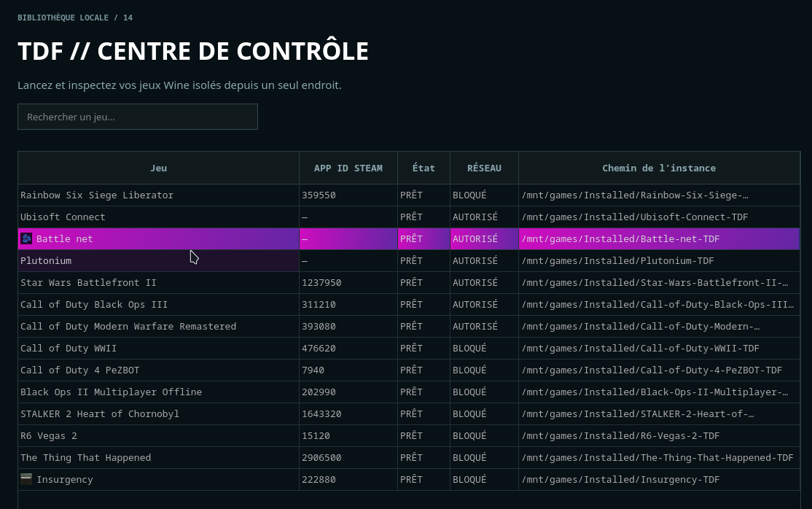Click app ID 476620

pos(319,348)
